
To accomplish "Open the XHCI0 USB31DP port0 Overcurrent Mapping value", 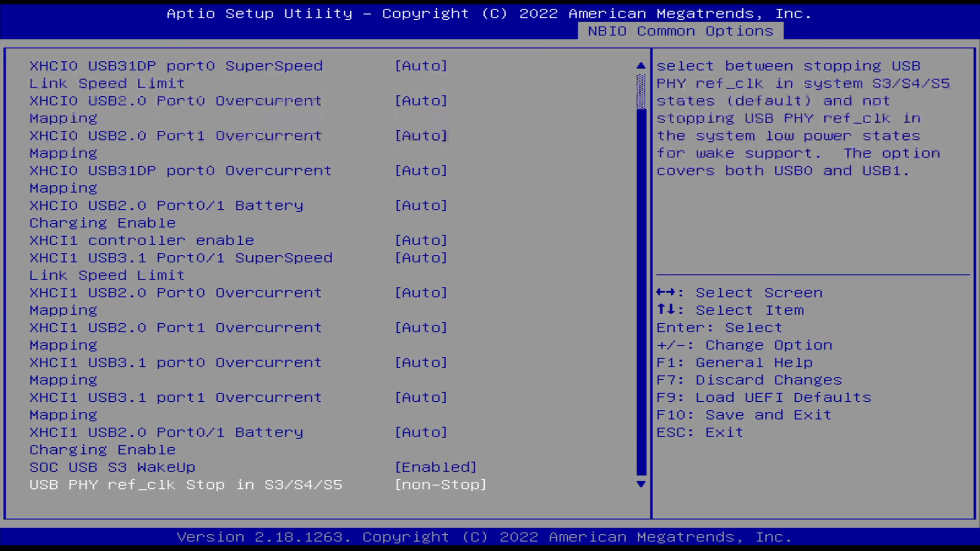I will point(421,171).
